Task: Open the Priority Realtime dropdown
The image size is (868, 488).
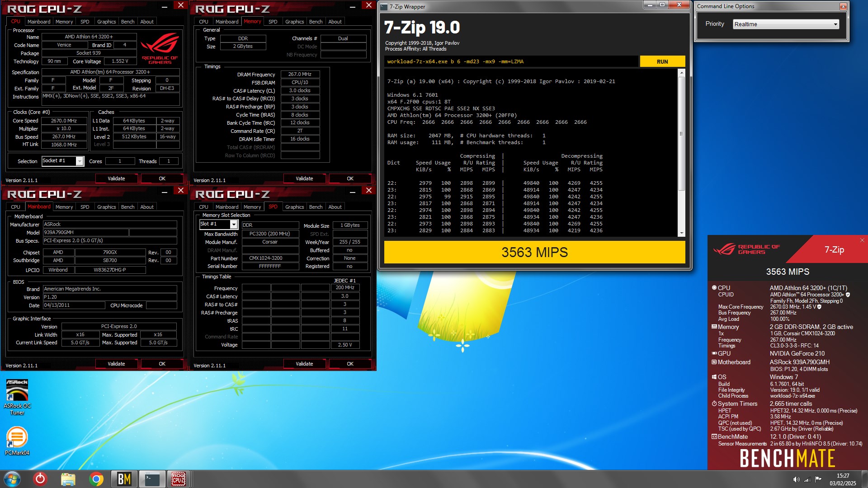Action: pyautogui.click(x=786, y=24)
